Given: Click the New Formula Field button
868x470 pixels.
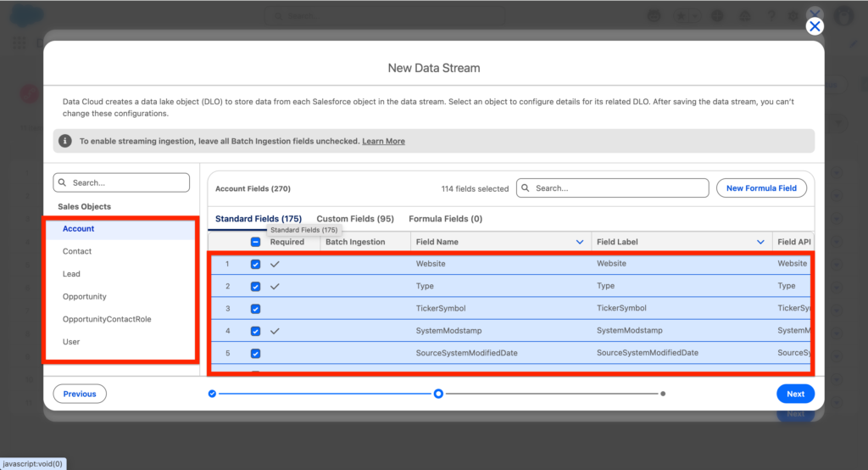Looking at the screenshot, I should [x=761, y=188].
